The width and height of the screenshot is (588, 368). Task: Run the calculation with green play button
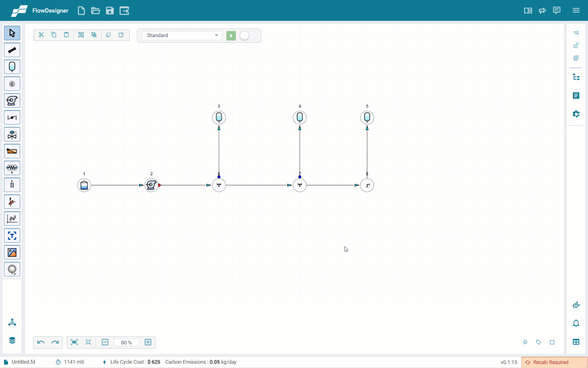pos(231,35)
